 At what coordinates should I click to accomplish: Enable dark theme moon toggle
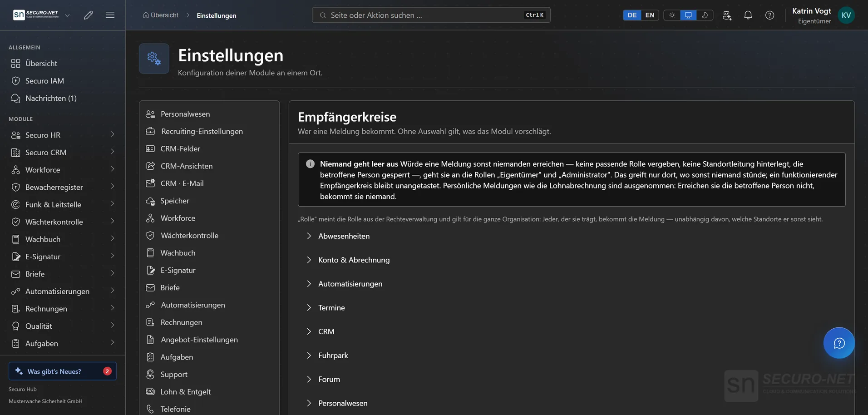(x=705, y=15)
